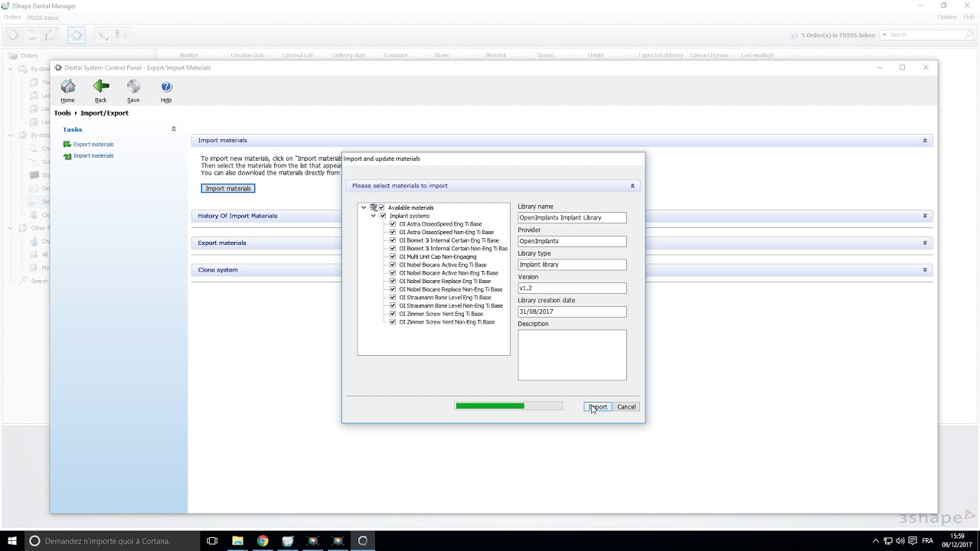This screenshot has width=980, height=551.
Task: Expand the History Of Import Materials section
Action: coord(925,216)
